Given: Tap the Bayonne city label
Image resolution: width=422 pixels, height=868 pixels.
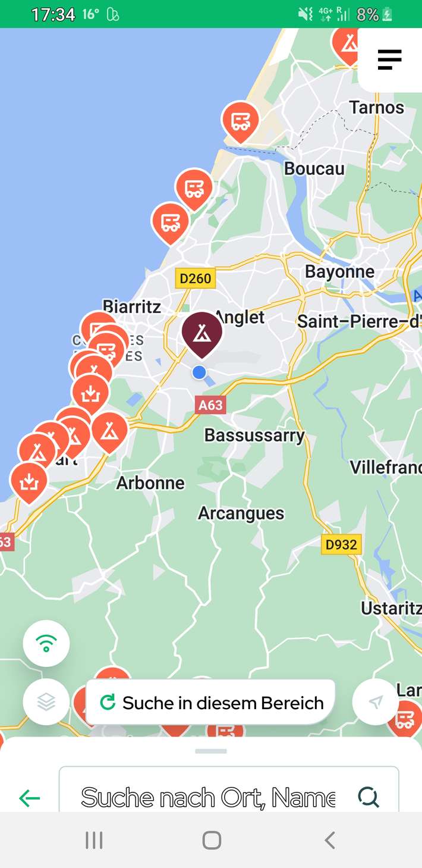Looking at the screenshot, I should (x=339, y=272).
